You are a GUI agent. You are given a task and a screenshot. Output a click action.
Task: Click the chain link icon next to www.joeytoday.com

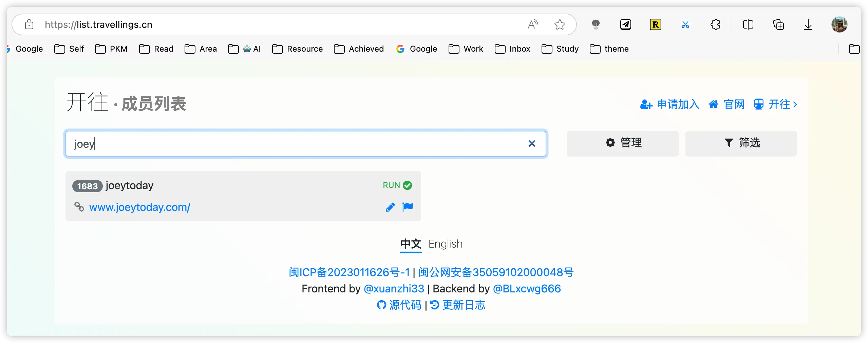coord(79,207)
